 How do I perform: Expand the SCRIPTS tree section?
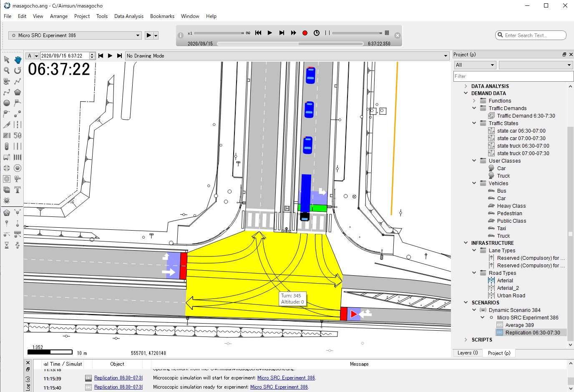[x=466, y=340]
